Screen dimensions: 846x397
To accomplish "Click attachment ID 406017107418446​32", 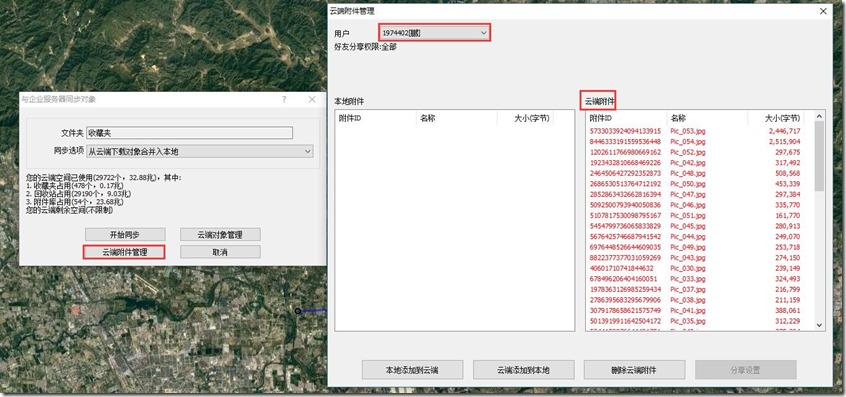I will coord(622,268).
